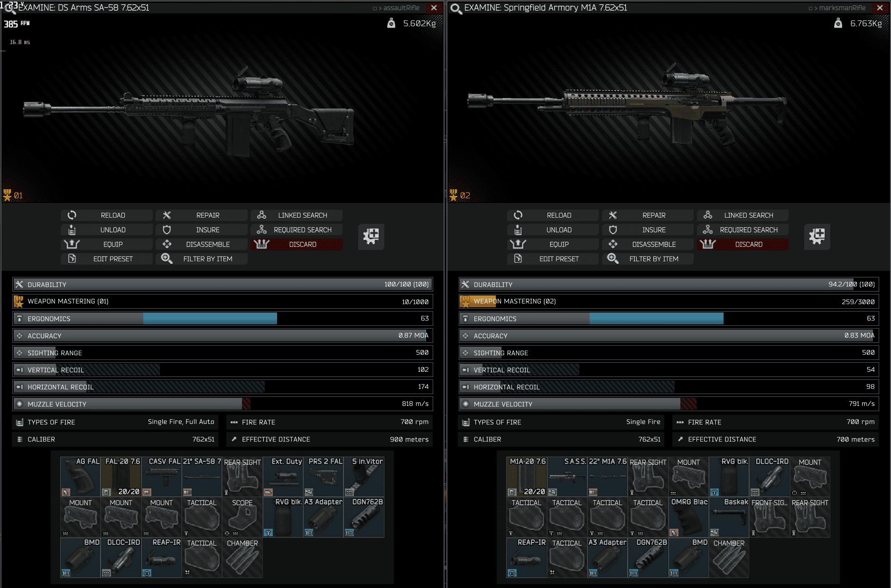Select the SA-58 Rear Sight slot
Image resolution: width=891 pixels, height=588 pixels.
click(242, 477)
